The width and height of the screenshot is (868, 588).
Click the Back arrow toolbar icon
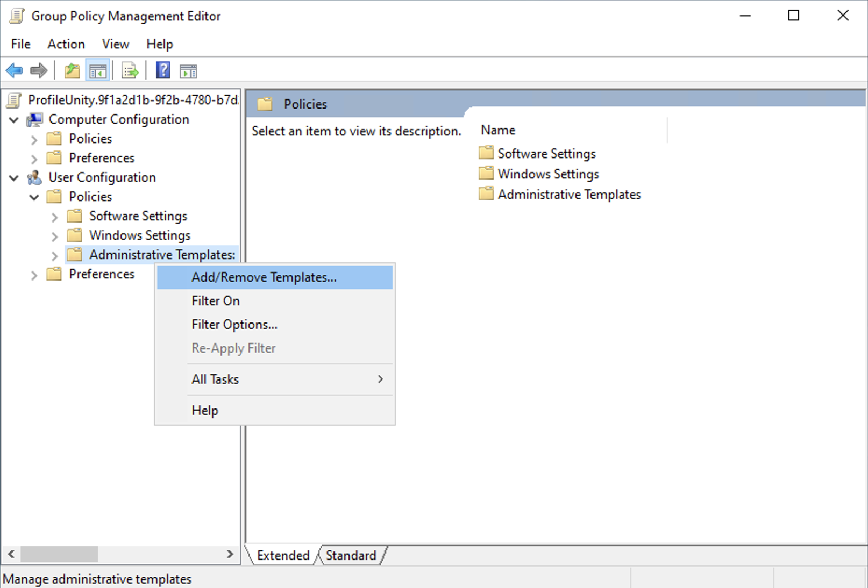point(15,70)
